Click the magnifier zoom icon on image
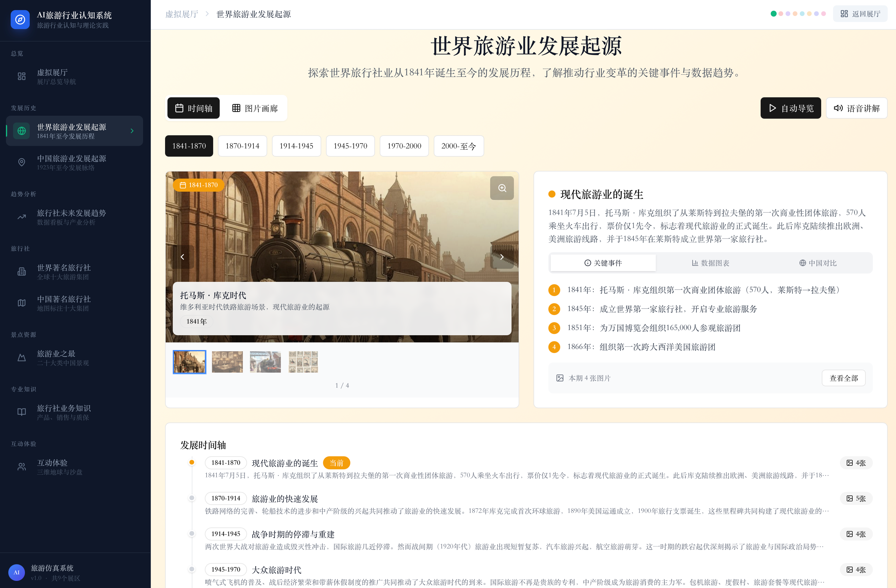Image resolution: width=896 pixels, height=588 pixels. [502, 188]
